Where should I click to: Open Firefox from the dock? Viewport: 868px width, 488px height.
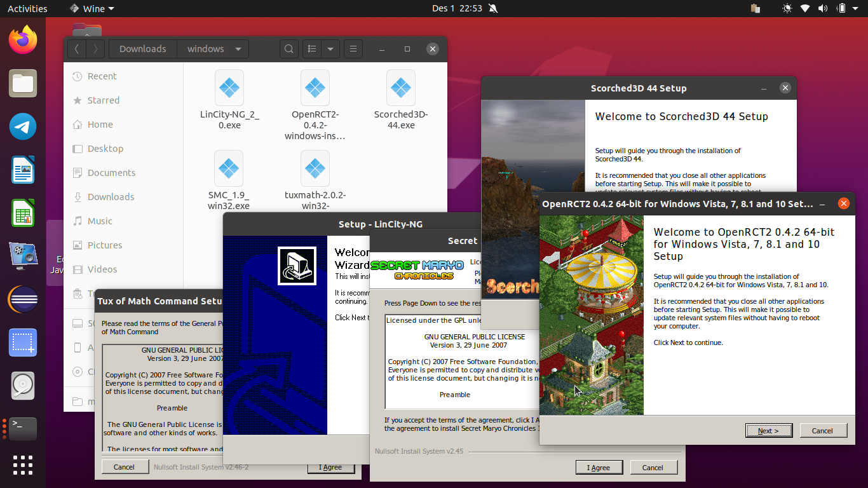pos(23,41)
